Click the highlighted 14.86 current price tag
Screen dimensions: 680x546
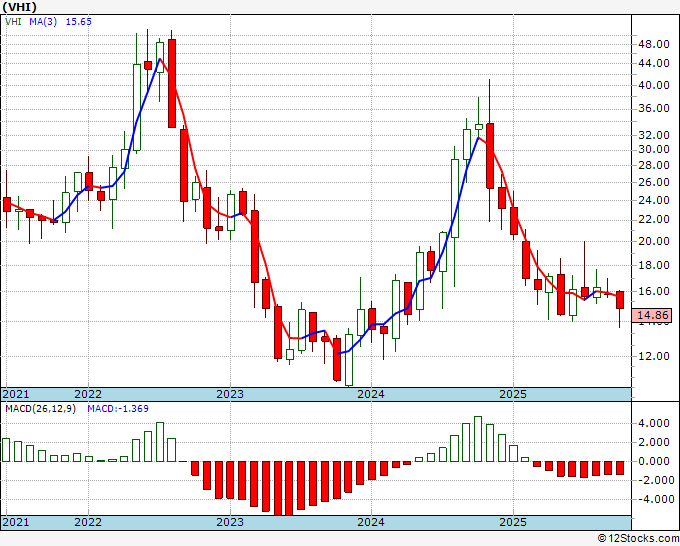coord(651,315)
